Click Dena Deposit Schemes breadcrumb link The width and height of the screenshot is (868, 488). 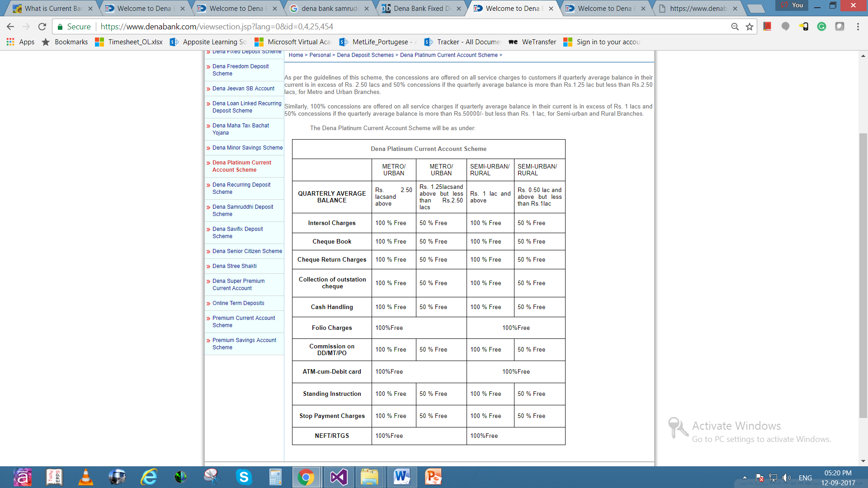365,55
